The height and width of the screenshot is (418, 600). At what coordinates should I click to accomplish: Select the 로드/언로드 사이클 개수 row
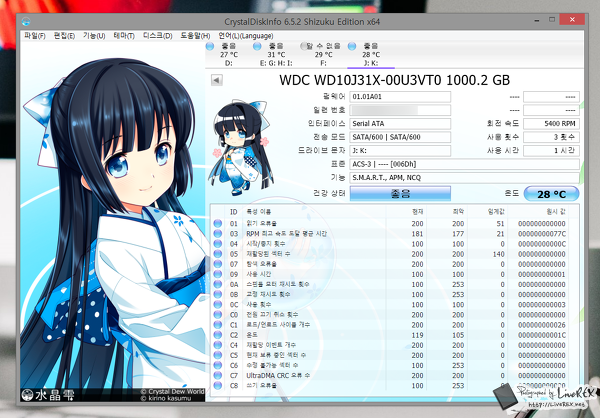tap(390, 325)
